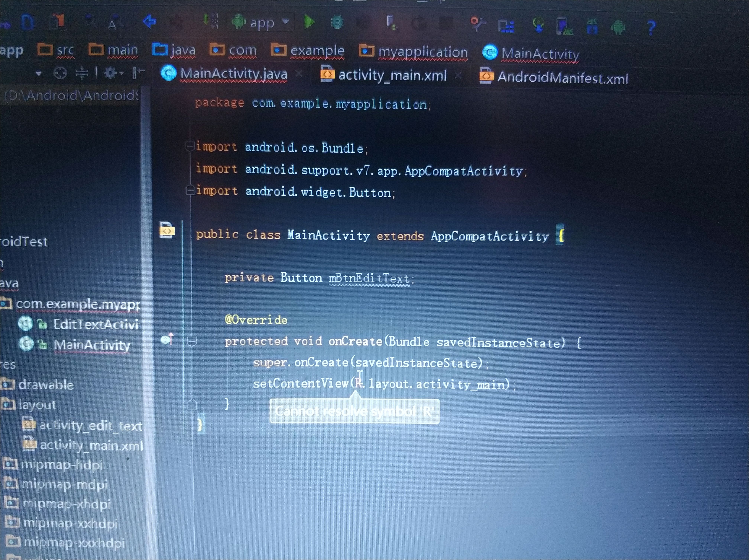Viewport: 749px width, 560px height.
Task: Click AppCompatActivity in the class declaration
Action: click(490, 236)
